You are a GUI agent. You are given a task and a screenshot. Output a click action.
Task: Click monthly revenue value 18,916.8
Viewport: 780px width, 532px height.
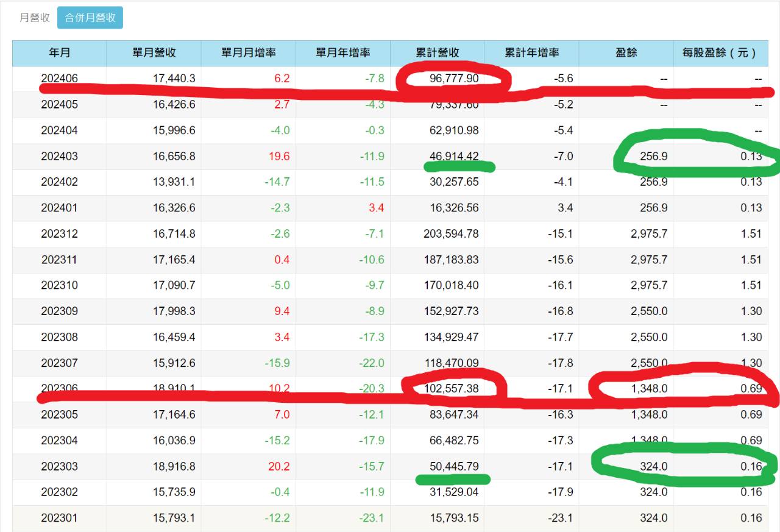click(x=174, y=466)
